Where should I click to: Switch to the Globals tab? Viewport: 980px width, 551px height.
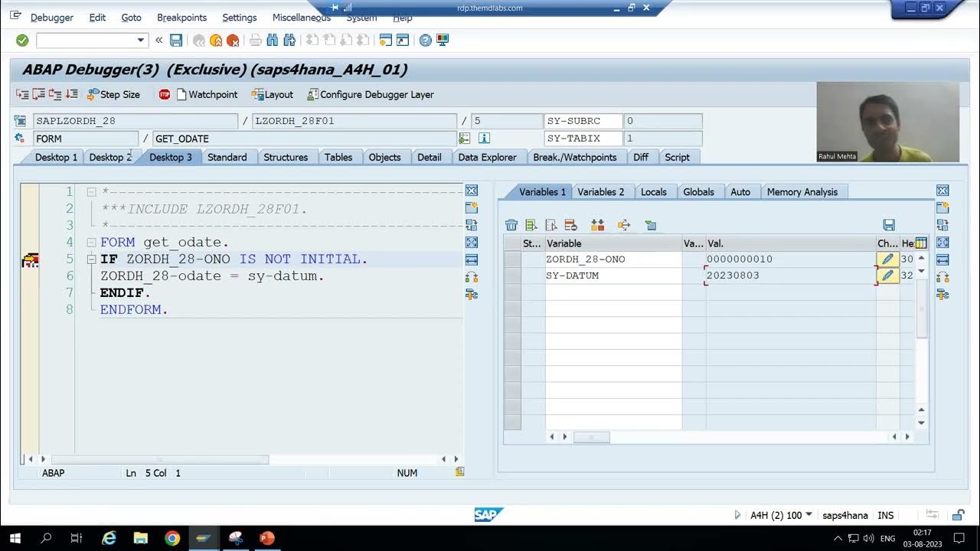[698, 192]
